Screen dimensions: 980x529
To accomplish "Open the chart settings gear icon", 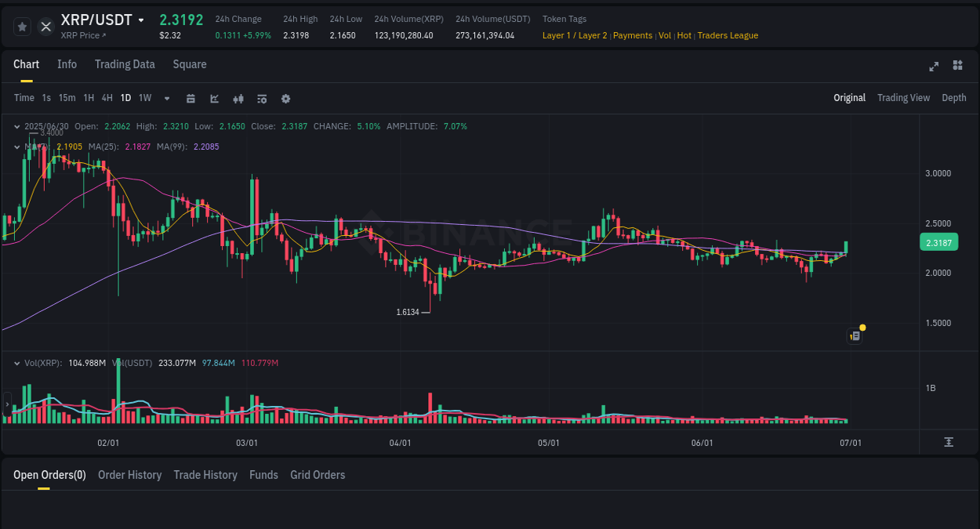I will tap(285, 98).
